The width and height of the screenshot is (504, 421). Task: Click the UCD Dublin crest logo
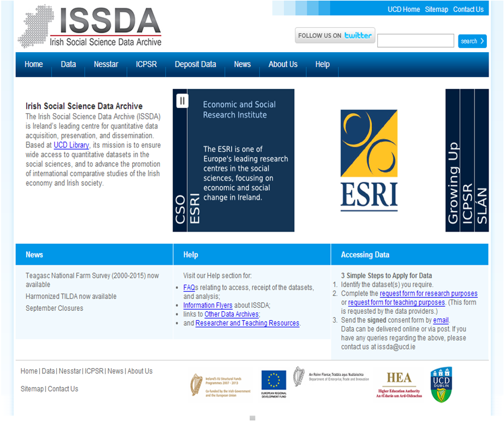coord(441,384)
